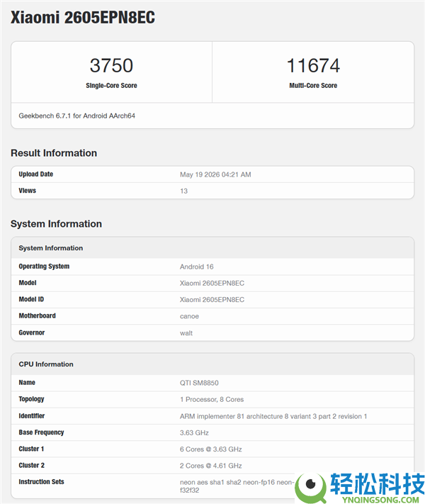Select the views count 13

[183, 191]
